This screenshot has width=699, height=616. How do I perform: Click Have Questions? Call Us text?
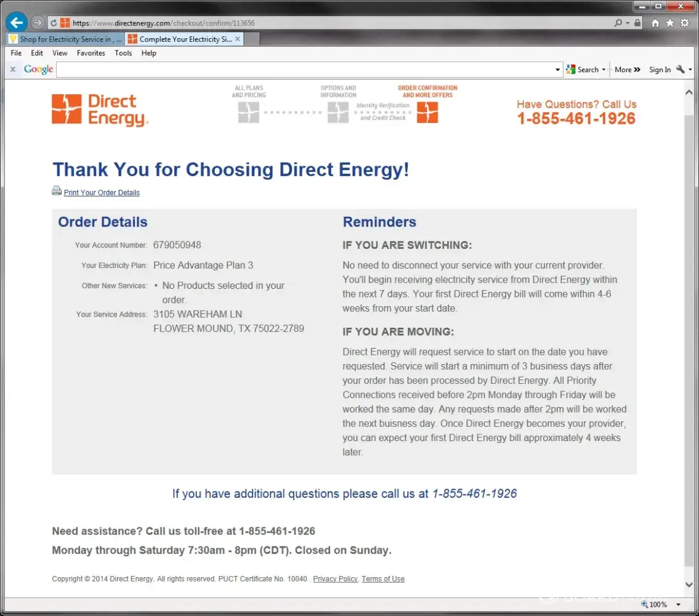point(576,104)
